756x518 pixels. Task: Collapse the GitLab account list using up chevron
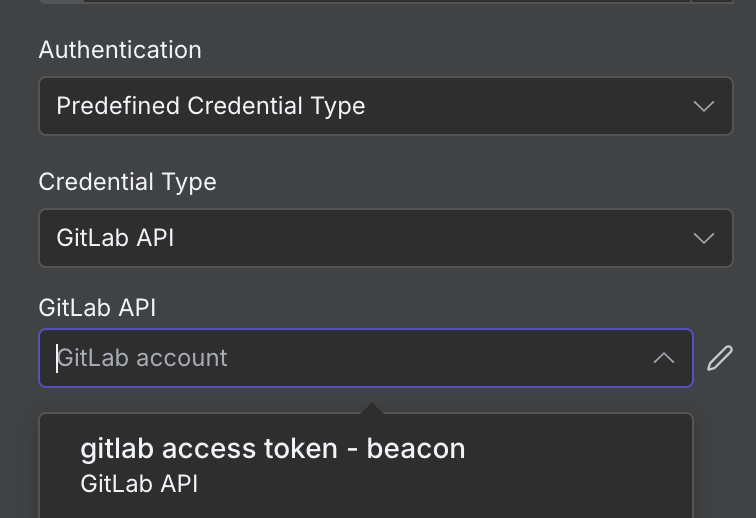(x=664, y=358)
